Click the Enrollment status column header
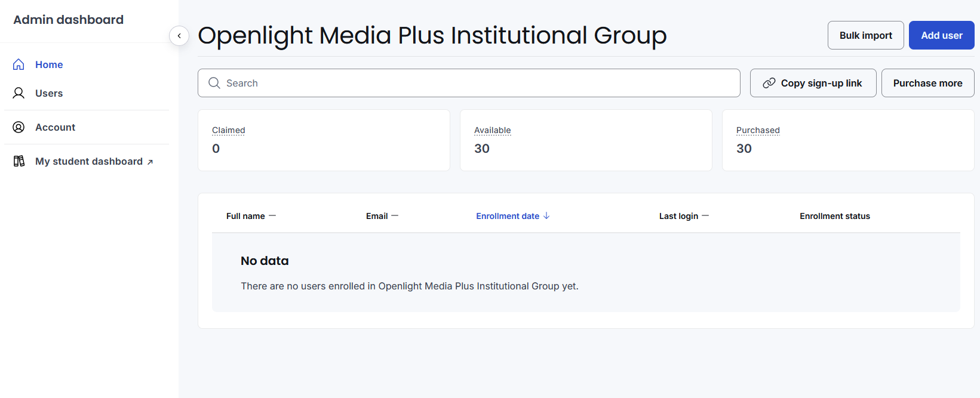The height and width of the screenshot is (398, 980). click(834, 216)
